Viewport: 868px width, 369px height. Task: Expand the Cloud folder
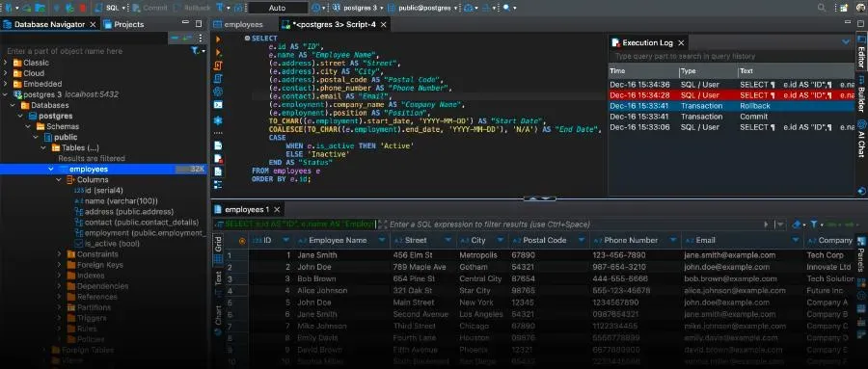(6, 73)
